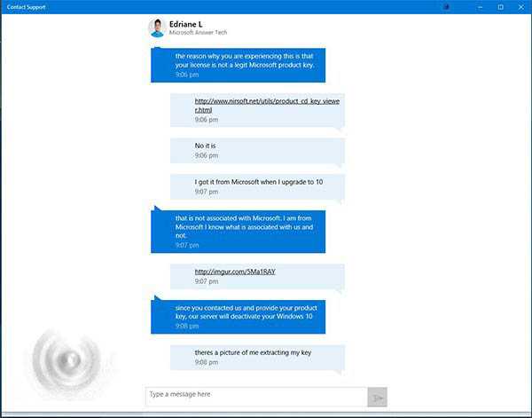Viewport: 532px width, 418px height.
Task: Select message 'server will deactivate your Windows 10'
Action: coord(238,317)
